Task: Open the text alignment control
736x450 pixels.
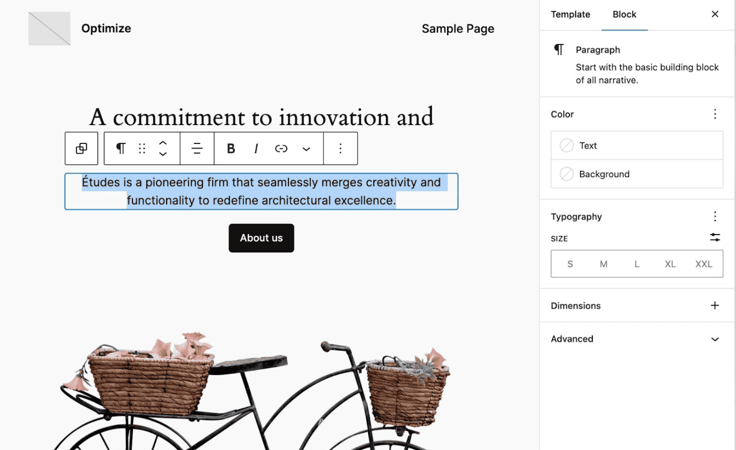Action: pyautogui.click(x=197, y=148)
